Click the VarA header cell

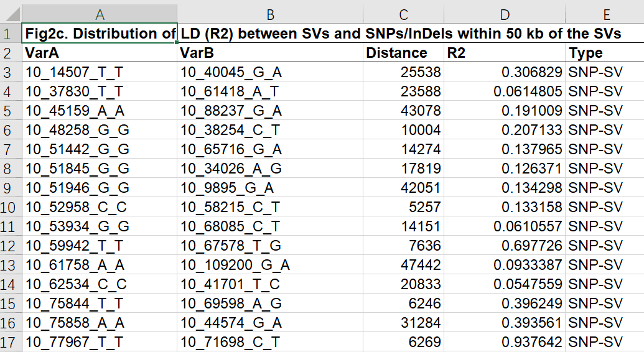tap(100, 53)
